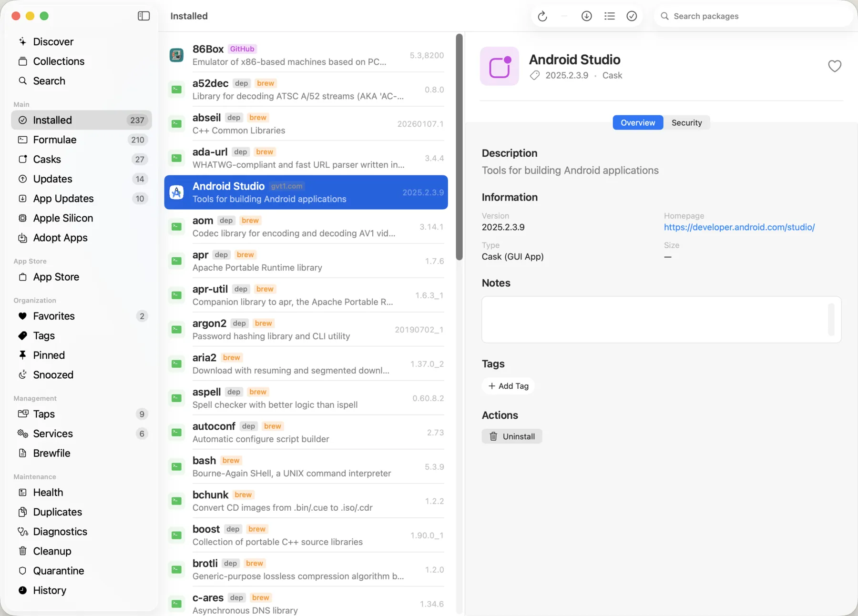Open History in the sidebar
Screen dimensions: 858x616
82,590
